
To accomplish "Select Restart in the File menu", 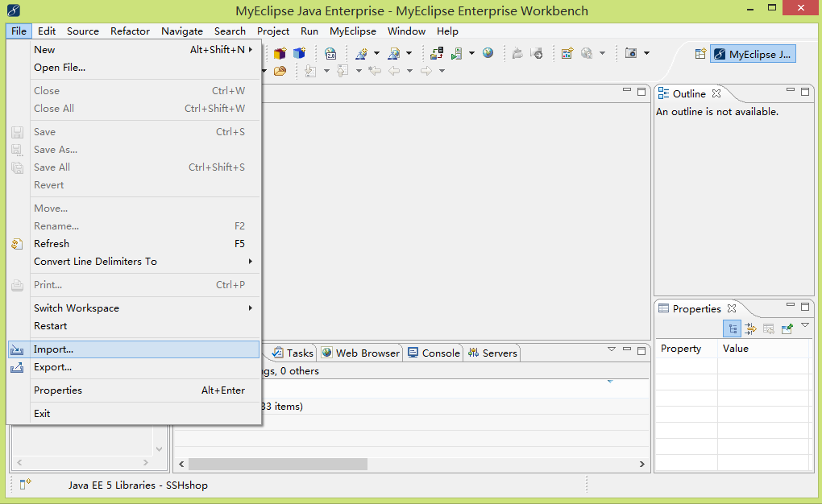I will (134, 326).
